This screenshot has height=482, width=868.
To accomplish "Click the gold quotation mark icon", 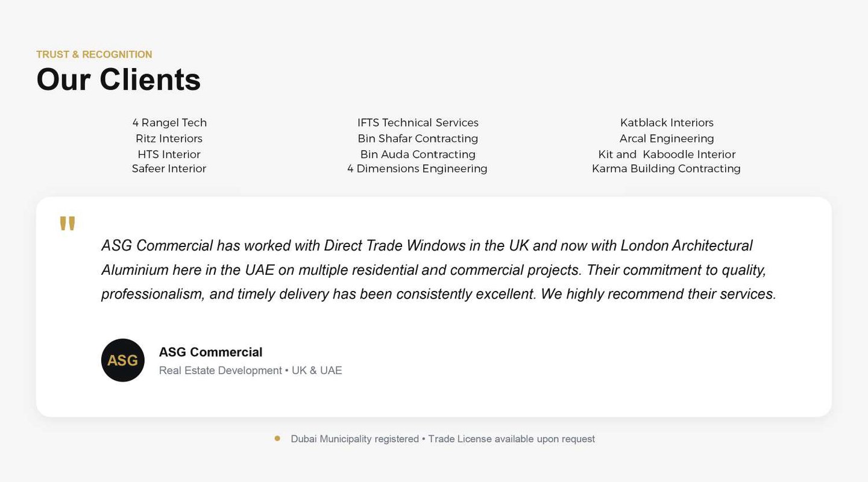I will [68, 224].
